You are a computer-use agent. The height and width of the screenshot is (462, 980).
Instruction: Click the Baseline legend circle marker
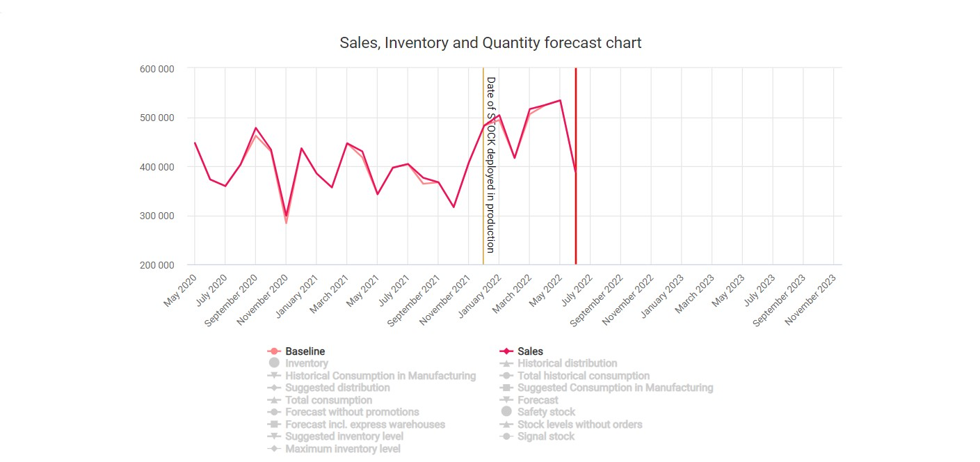274,351
